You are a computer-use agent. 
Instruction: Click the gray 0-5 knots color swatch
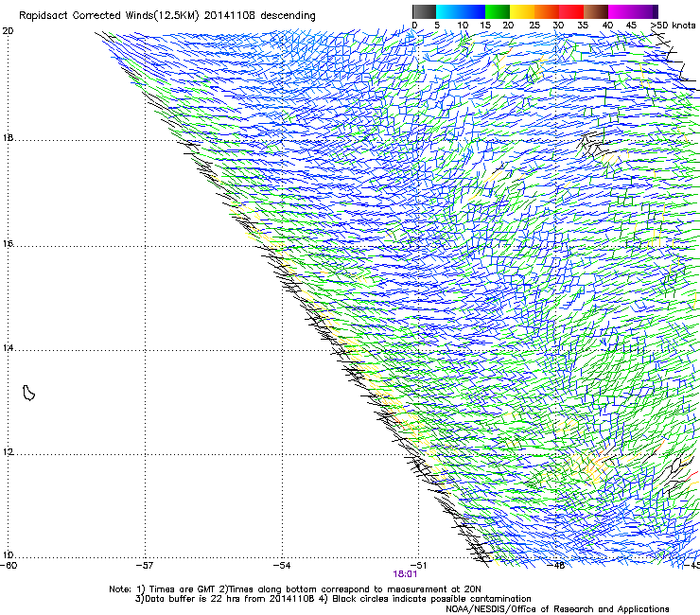(x=424, y=11)
